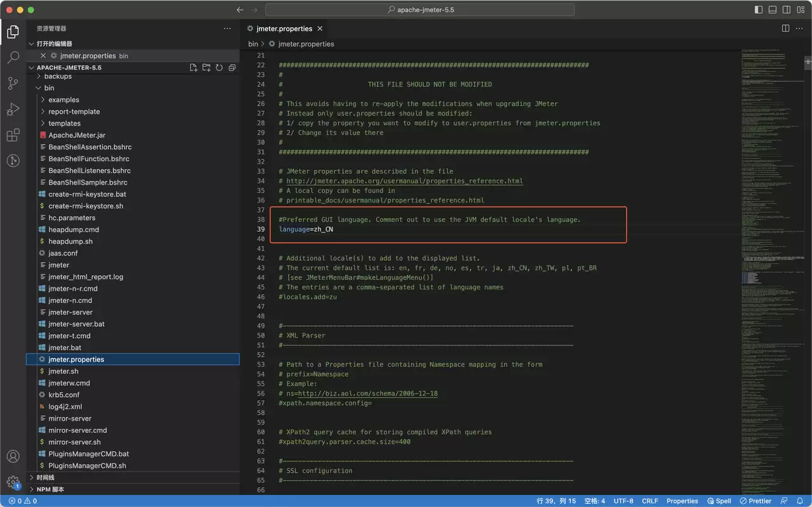
Task: Open the Run and Debug view
Action: click(13, 110)
